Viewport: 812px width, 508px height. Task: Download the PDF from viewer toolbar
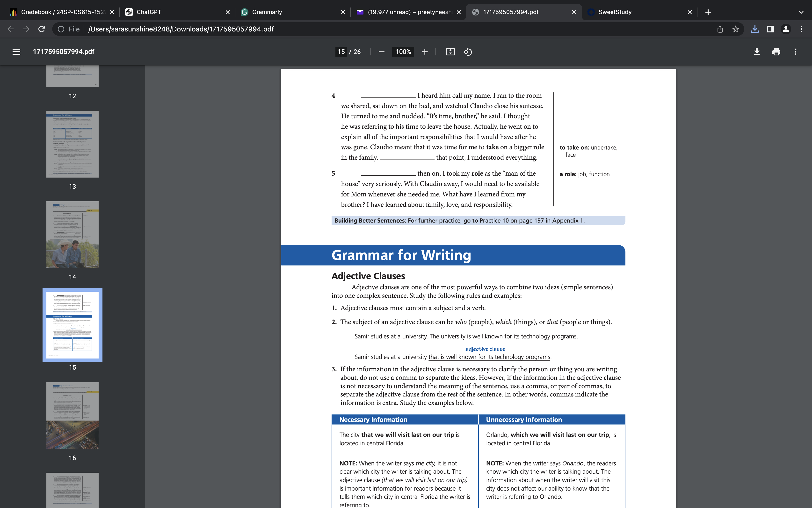point(757,52)
